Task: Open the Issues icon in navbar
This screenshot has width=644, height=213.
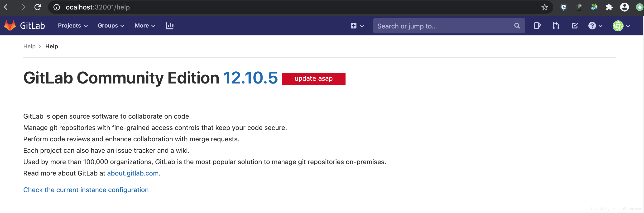Action: tap(537, 26)
